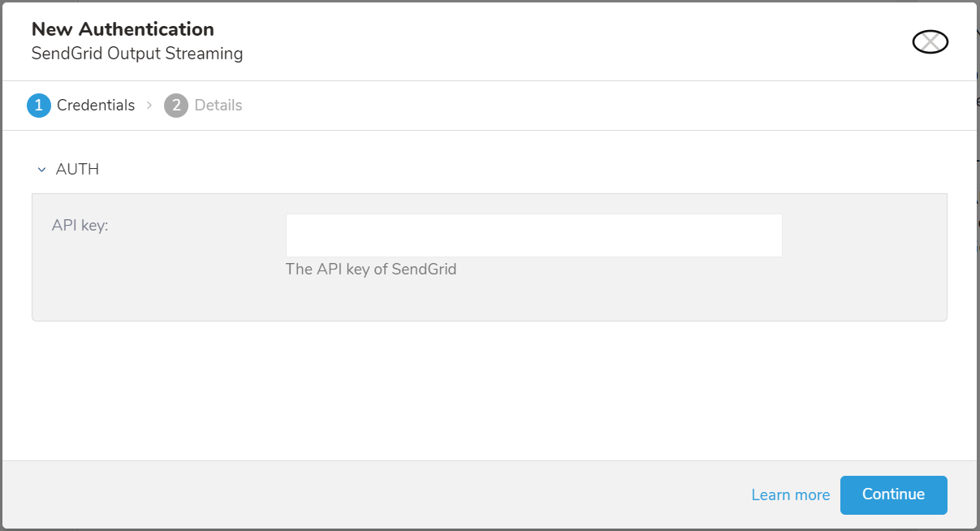
Task: Click the AUTH section heading text
Action: click(x=77, y=170)
